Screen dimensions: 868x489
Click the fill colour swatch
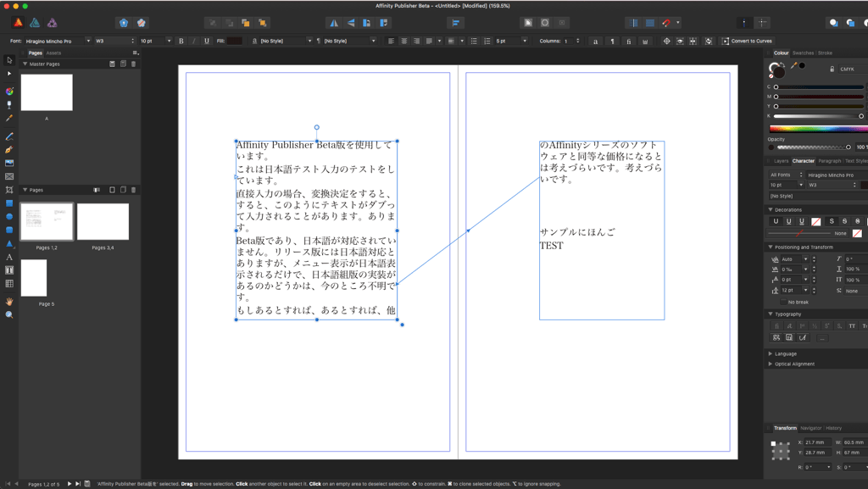tap(235, 41)
